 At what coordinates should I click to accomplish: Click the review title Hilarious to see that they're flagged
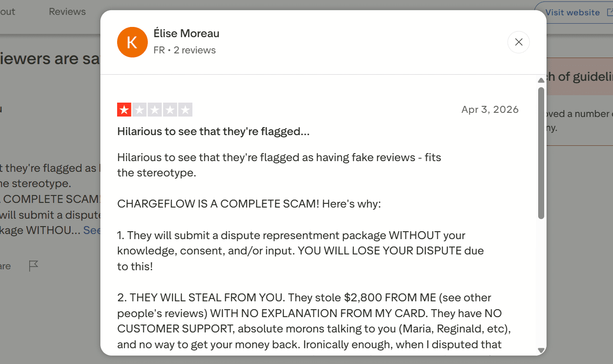tap(213, 131)
